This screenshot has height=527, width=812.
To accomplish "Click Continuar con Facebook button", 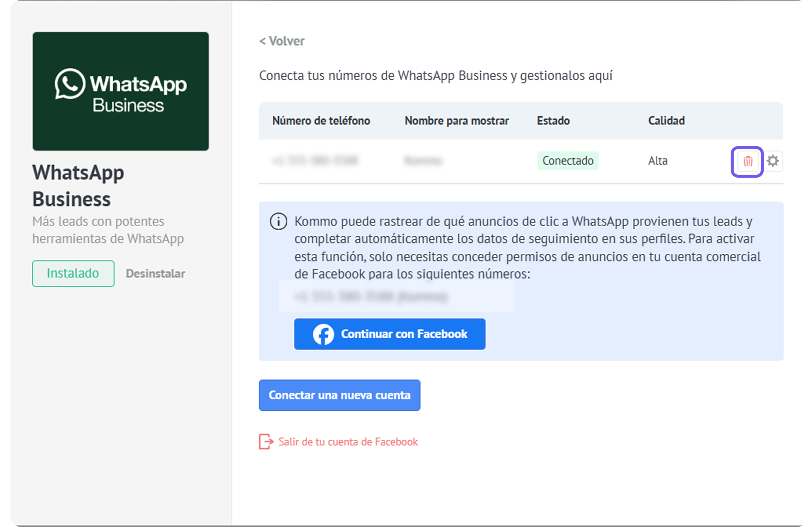I will point(389,334).
